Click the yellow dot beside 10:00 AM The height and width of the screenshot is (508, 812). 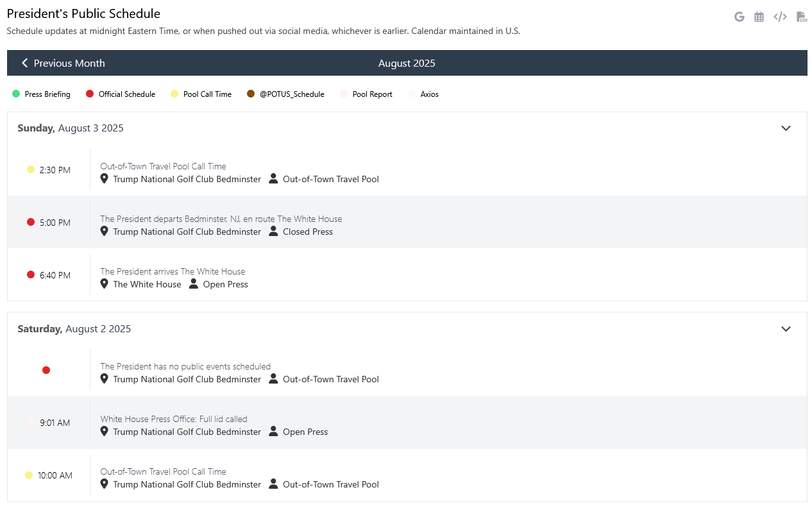(x=28, y=475)
